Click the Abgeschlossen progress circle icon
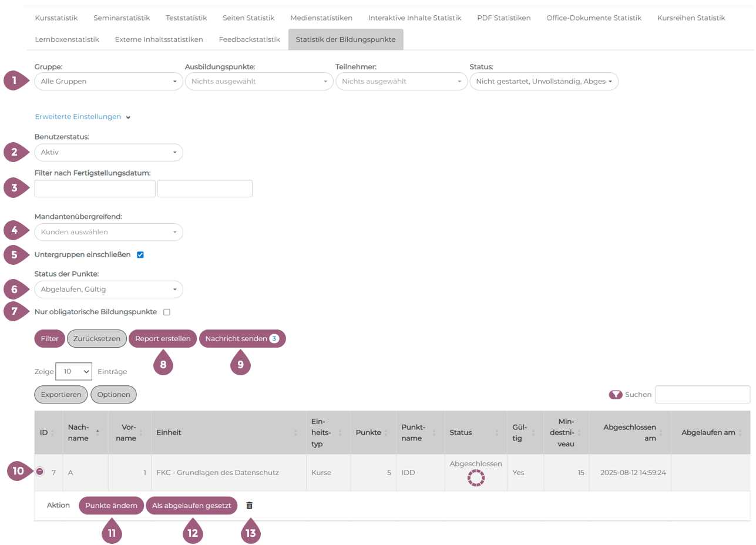Viewport: 756px width, 545px height. click(x=476, y=478)
